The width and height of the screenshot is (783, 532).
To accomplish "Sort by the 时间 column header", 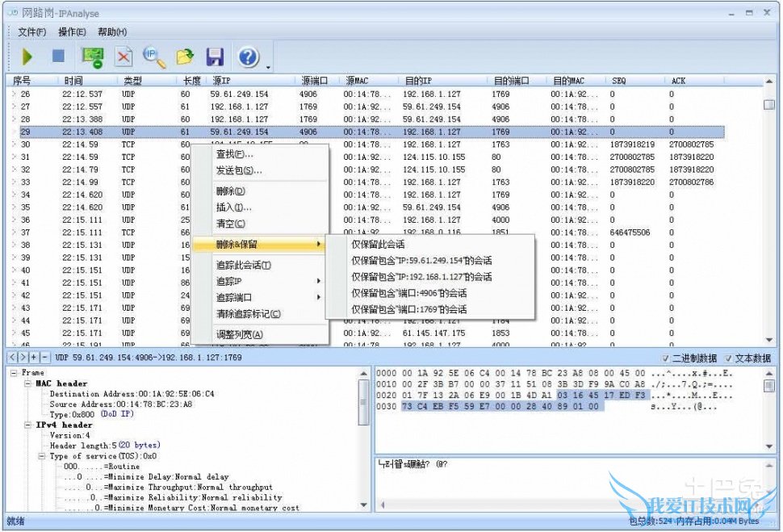I will pyautogui.click(x=73, y=81).
